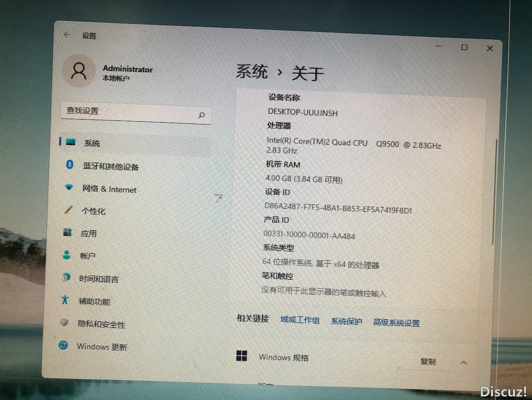Click device name DESKTOP-UUUJN5H

click(303, 113)
